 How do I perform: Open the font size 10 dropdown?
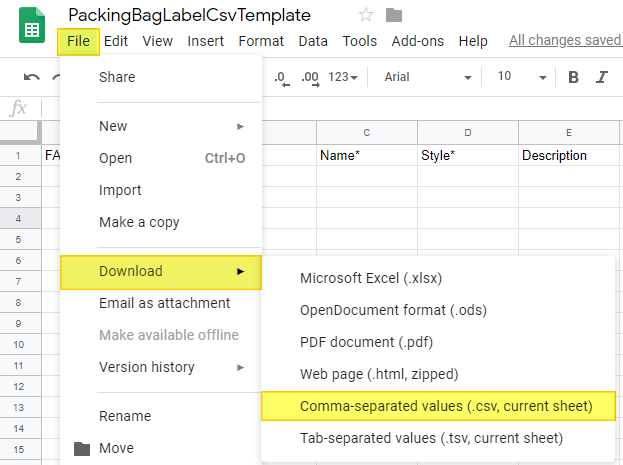point(522,77)
